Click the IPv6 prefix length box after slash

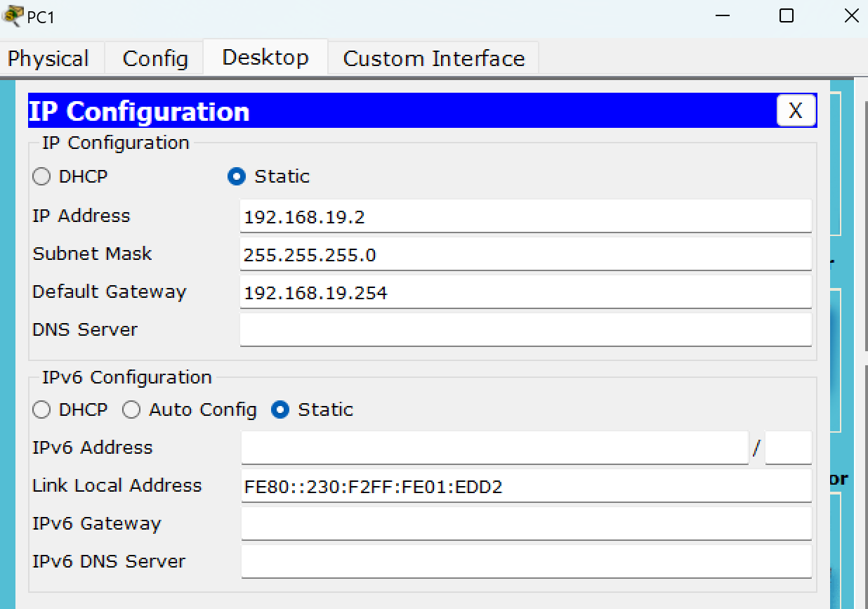pyautogui.click(x=788, y=448)
